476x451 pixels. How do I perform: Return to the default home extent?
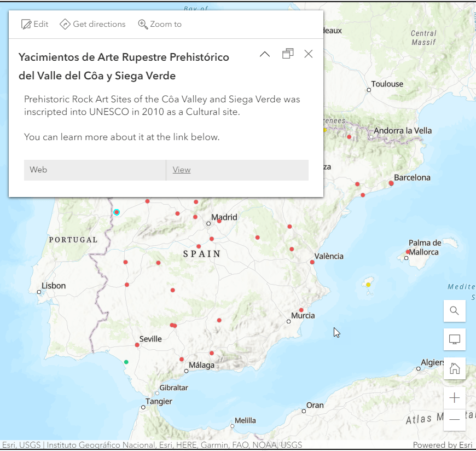coord(455,368)
